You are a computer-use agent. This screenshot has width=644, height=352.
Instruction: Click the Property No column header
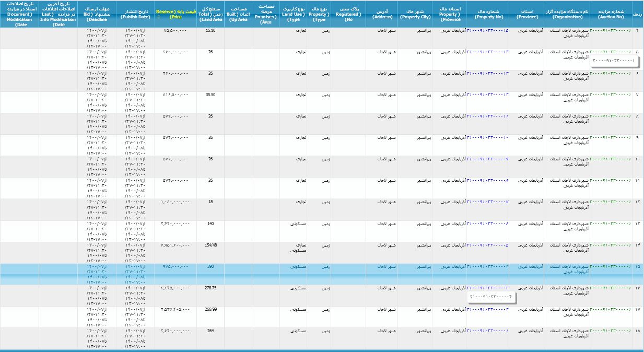(487, 14)
